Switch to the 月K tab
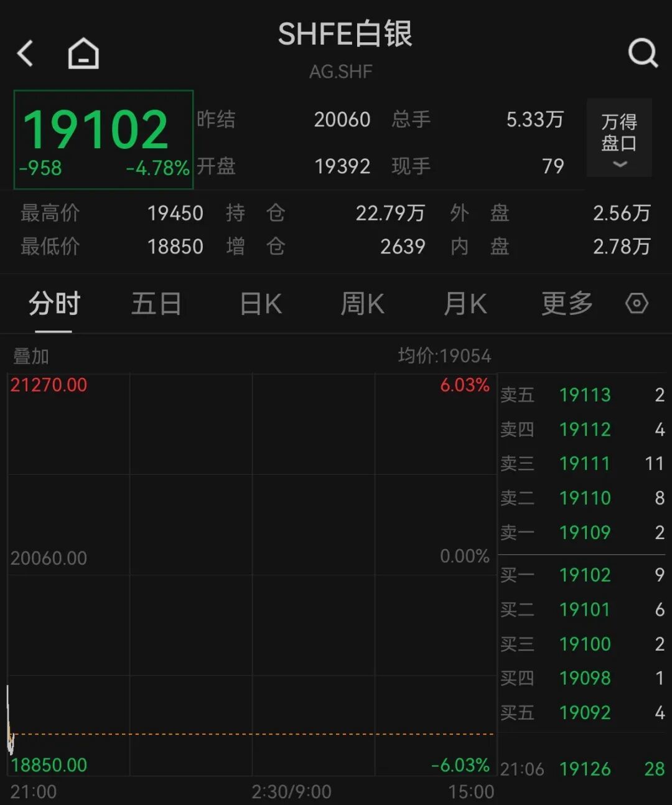The height and width of the screenshot is (805, 672). 465,304
